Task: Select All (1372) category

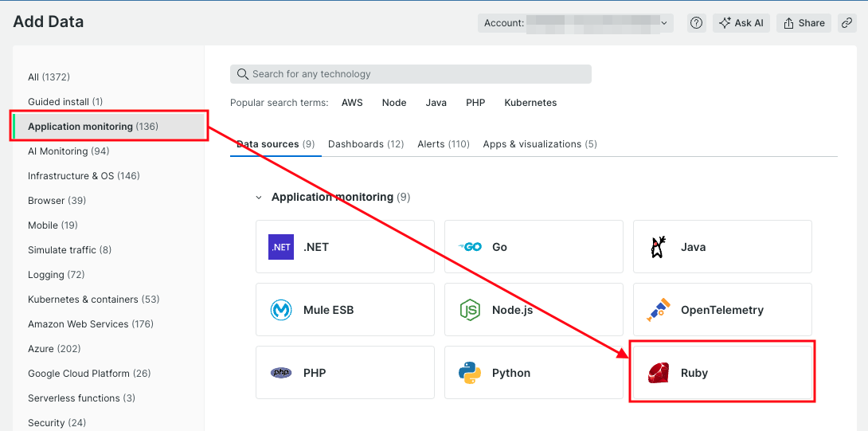Action: [x=49, y=77]
